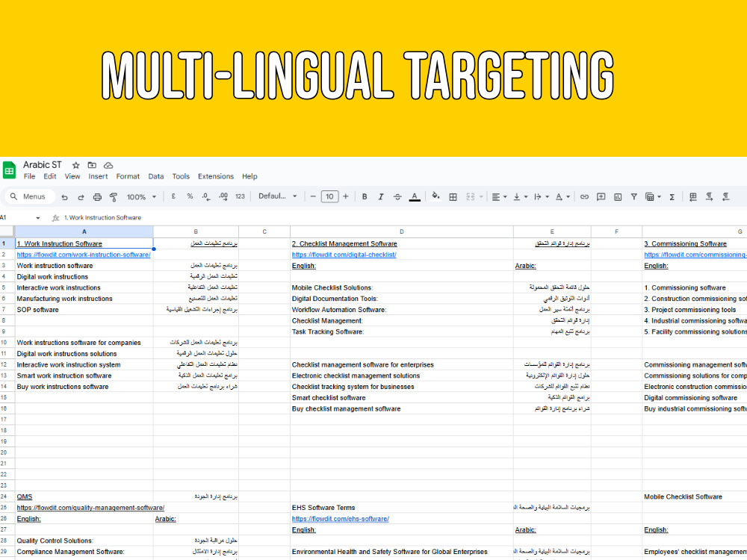Print the spreadsheet with the printer icon
The height and width of the screenshot is (560, 747).
coord(97,196)
